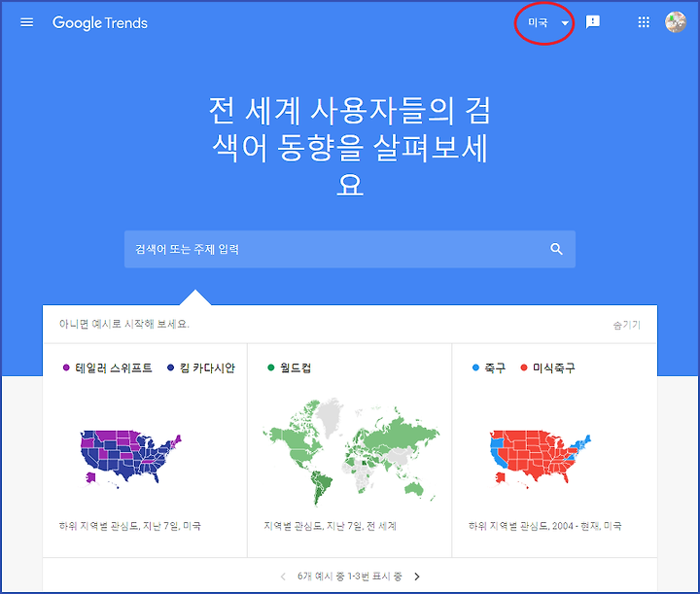
Task: Click text 지역별 관심도, 지난 7일, 전 세계
Action: click(330, 526)
